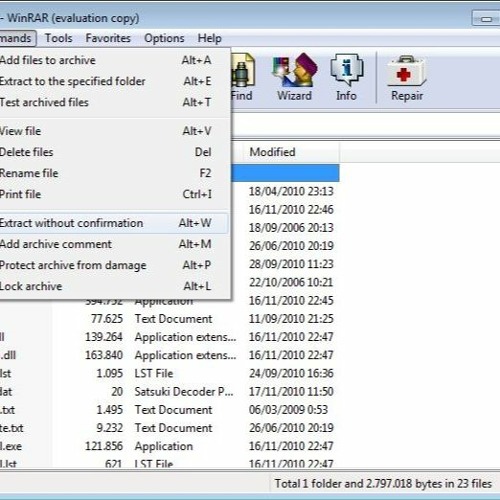Image resolution: width=500 pixels, height=500 pixels.
Task: Choose Delete files command
Action: point(113,152)
